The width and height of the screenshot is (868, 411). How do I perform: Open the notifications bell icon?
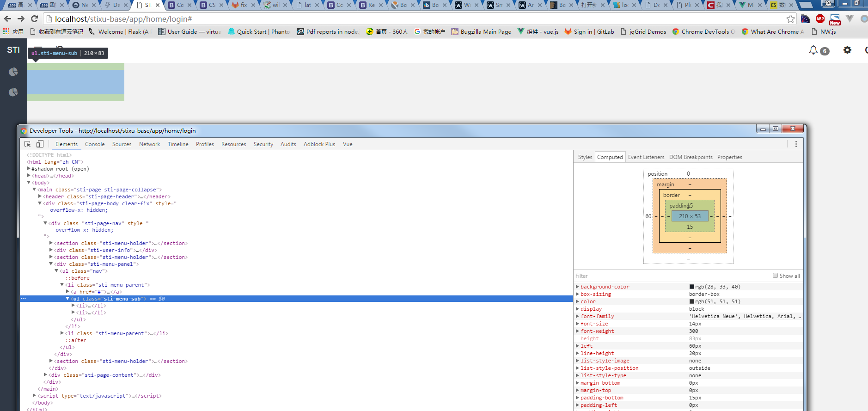pos(813,50)
